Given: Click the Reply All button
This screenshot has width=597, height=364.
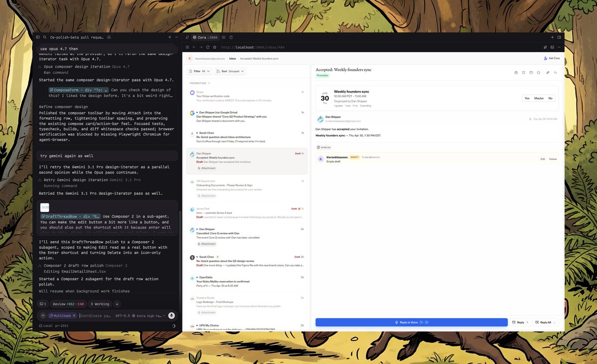Looking at the screenshot, I should (545, 322).
